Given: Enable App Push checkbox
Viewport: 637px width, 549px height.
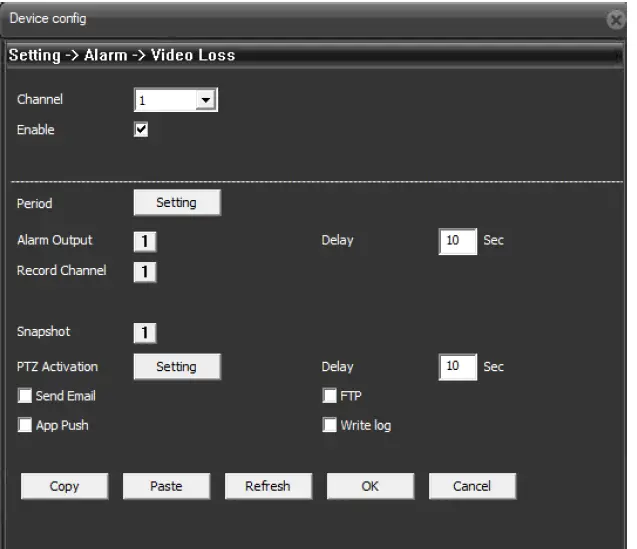Looking at the screenshot, I should click(25, 425).
